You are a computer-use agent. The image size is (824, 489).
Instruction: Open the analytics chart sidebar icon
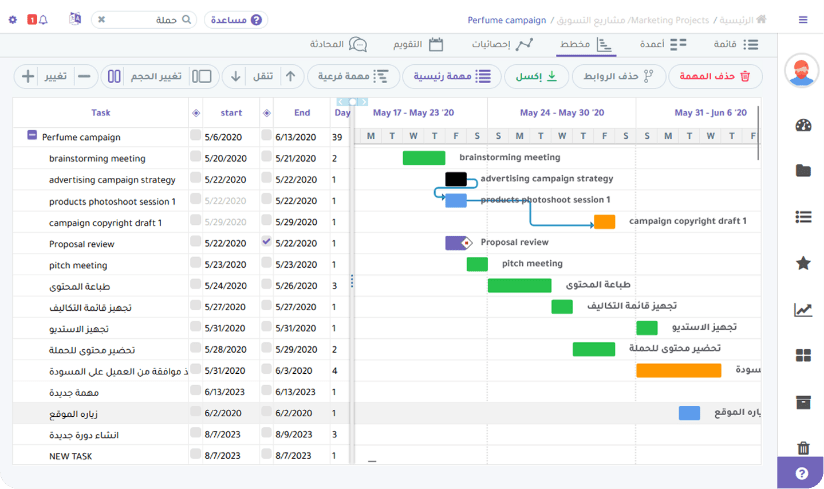pyautogui.click(x=803, y=309)
